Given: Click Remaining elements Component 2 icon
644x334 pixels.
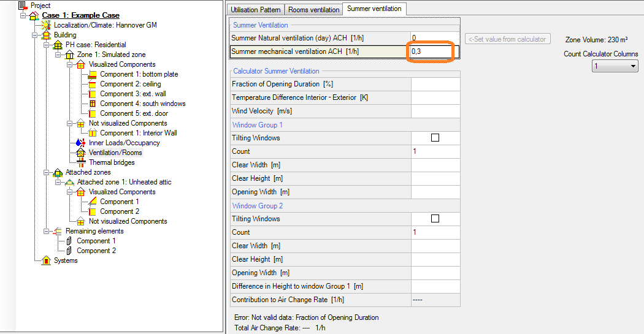Looking at the screenshot, I should point(69,251).
